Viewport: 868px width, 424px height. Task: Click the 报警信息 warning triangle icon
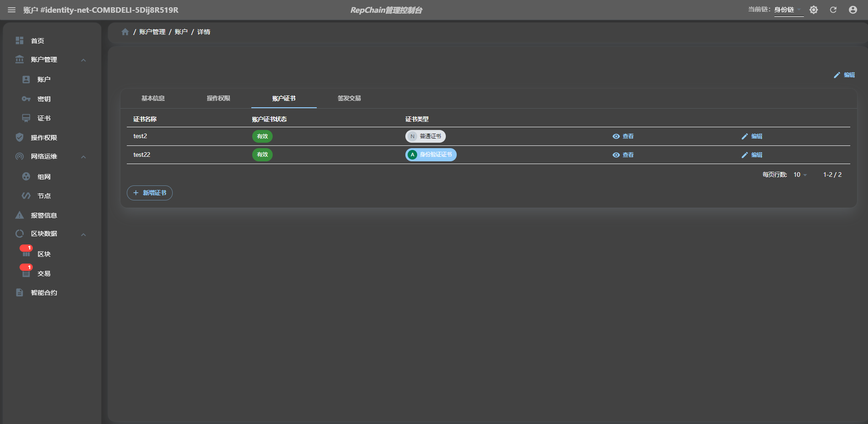(x=20, y=215)
